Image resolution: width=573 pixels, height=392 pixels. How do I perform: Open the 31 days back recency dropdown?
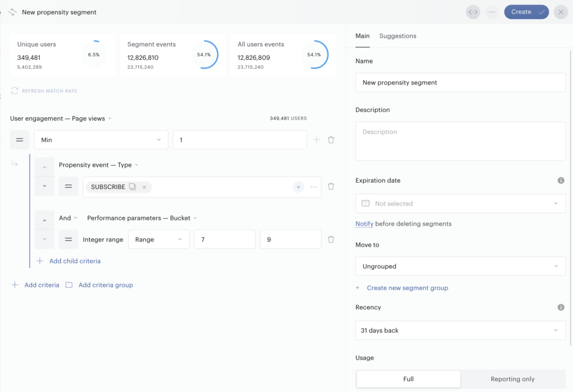461,330
